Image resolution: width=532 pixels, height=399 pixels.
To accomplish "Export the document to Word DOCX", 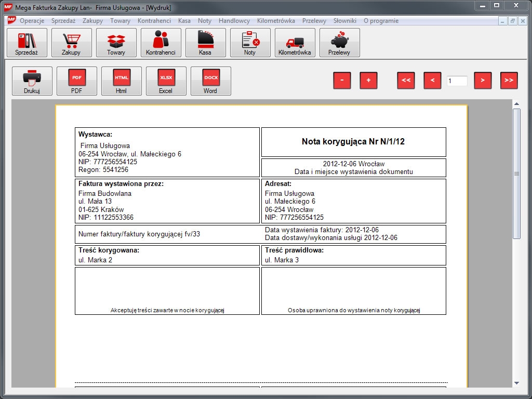I will [211, 81].
